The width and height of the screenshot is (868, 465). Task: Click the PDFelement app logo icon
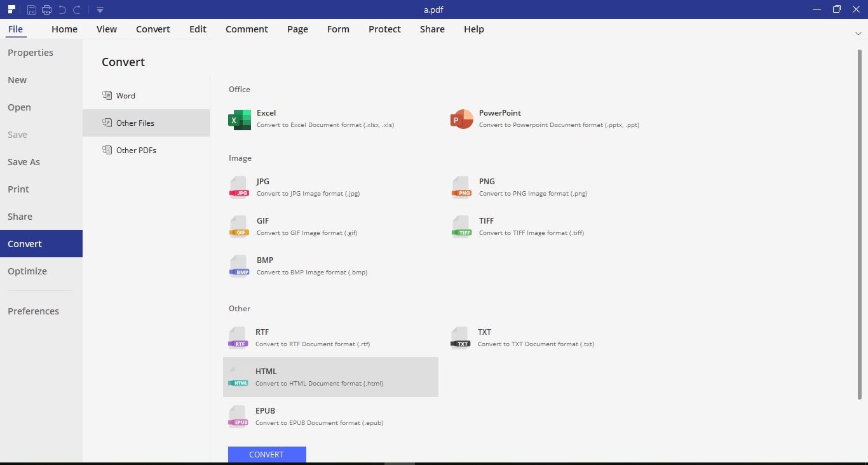pos(11,10)
